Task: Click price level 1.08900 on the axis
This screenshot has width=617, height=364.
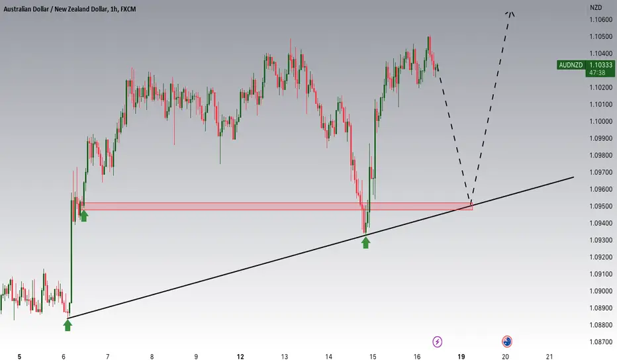Action: point(600,308)
